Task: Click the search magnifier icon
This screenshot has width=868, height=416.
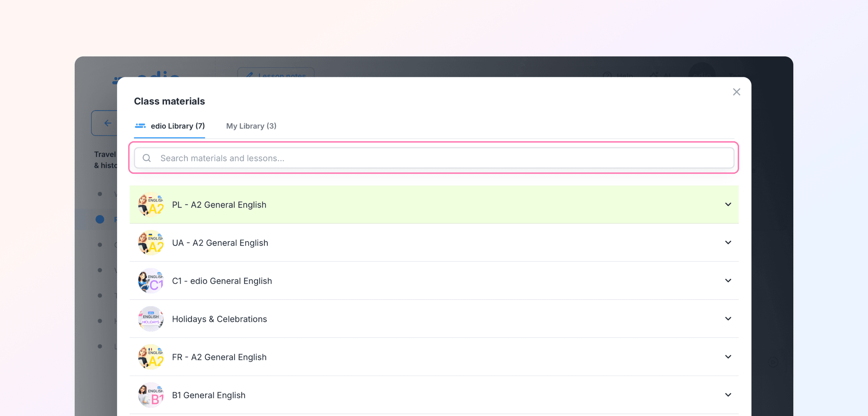Action: click(146, 158)
